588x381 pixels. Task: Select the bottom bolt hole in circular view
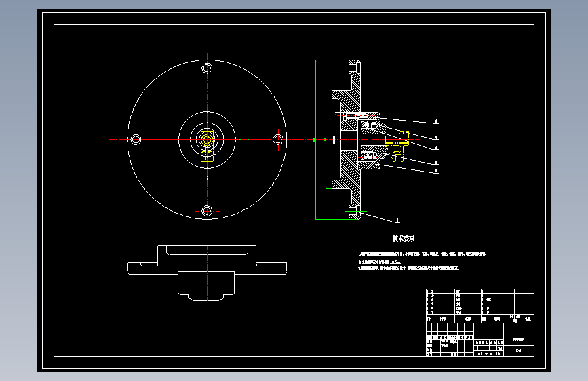tap(207, 211)
